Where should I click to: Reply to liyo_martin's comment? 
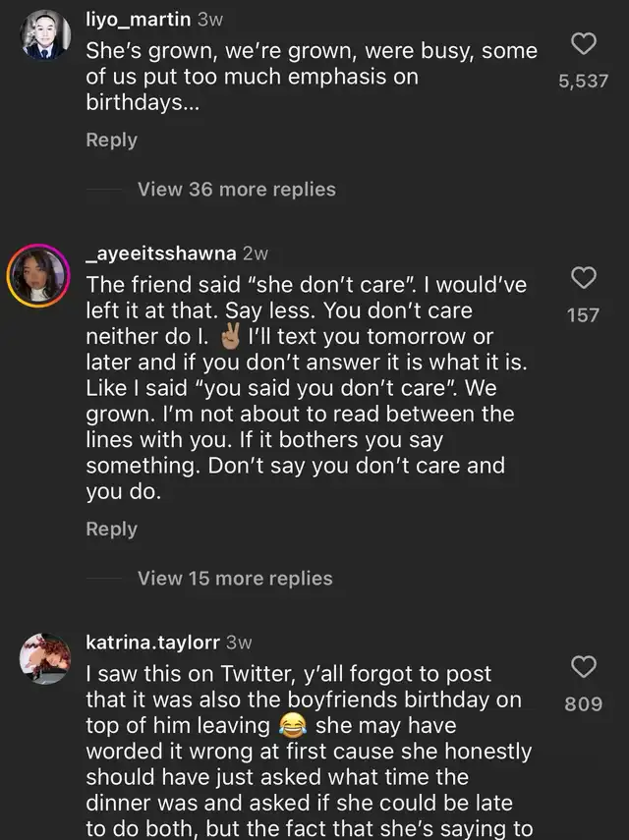click(111, 140)
